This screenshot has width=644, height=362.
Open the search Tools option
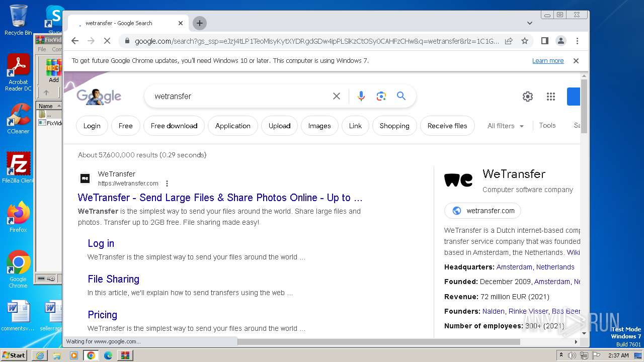547,125
